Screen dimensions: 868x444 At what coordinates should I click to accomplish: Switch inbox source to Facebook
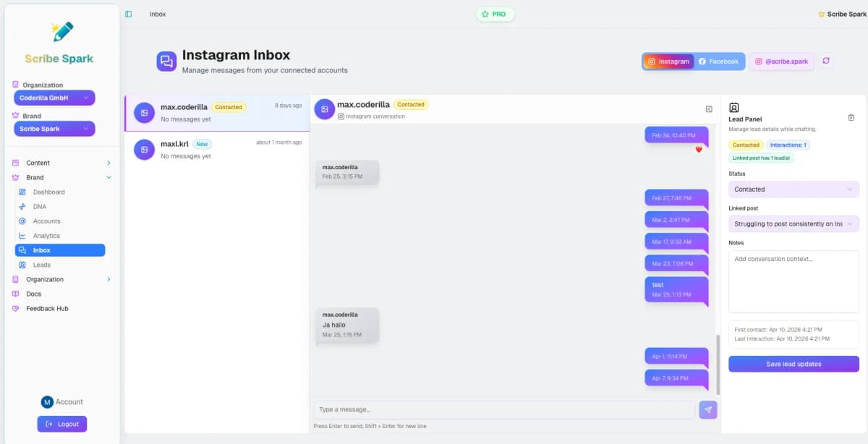pyautogui.click(x=719, y=61)
